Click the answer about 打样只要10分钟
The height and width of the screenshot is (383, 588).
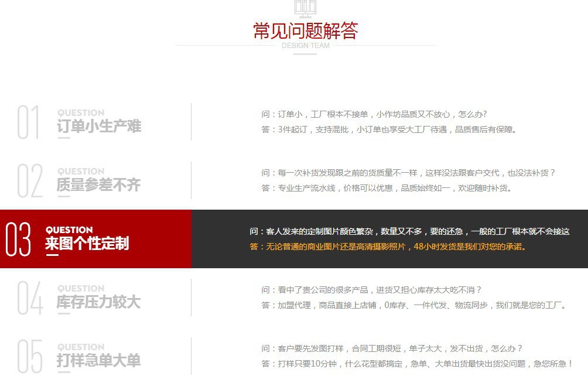[417, 364]
